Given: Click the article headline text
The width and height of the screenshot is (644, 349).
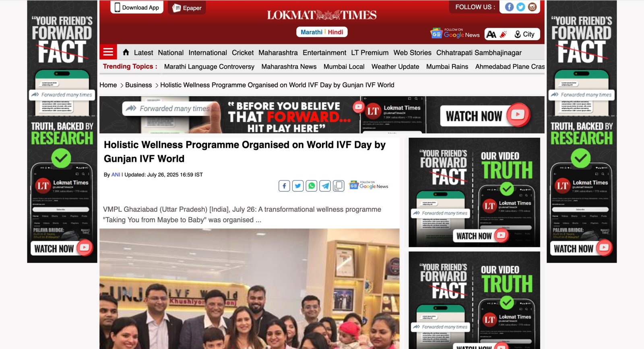Looking at the screenshot, I should 245,152.
